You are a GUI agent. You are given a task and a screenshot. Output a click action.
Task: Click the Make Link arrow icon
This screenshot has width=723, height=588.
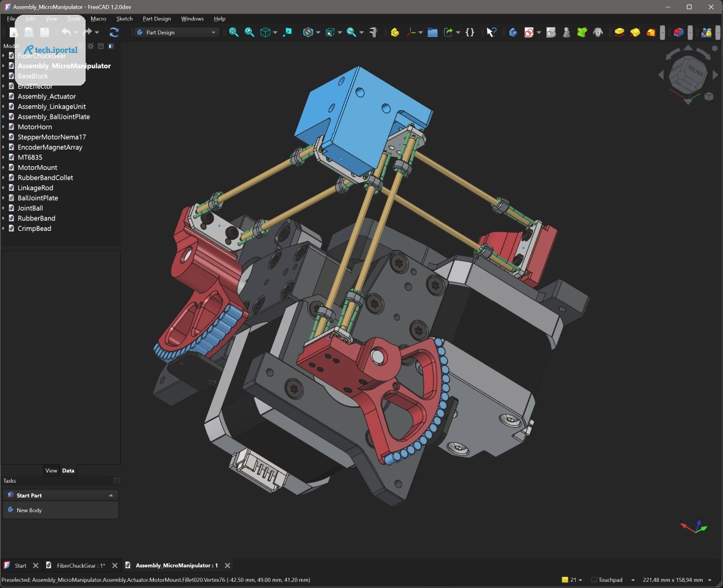(448, 32)
